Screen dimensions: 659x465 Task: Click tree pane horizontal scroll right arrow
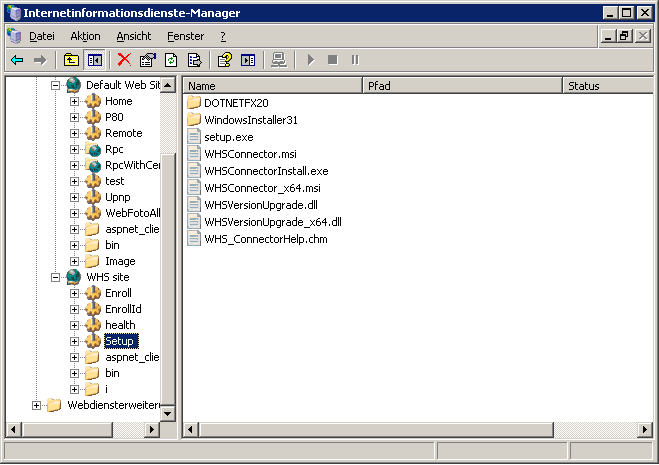point(151,430)
